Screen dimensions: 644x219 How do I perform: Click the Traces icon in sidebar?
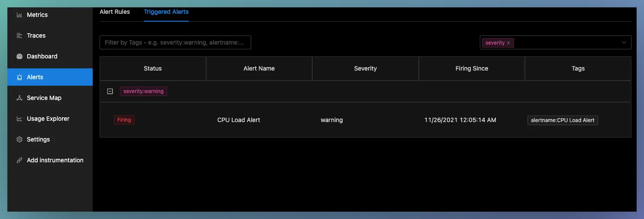pos(19,35)
